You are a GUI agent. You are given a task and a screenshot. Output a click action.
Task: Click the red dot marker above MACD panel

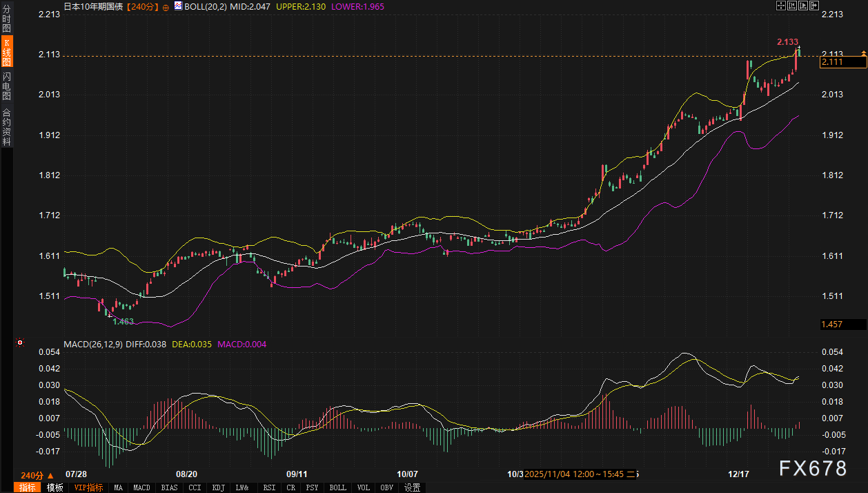(20, 342)
